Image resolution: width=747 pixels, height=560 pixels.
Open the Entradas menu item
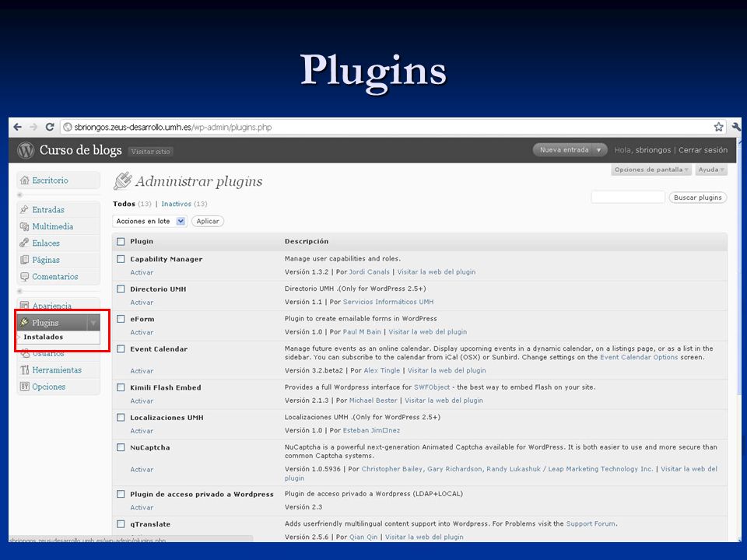click(x=48, y=209)
